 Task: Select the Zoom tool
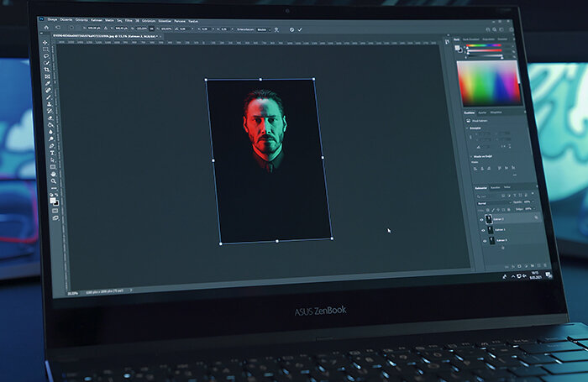coord(54,181)
